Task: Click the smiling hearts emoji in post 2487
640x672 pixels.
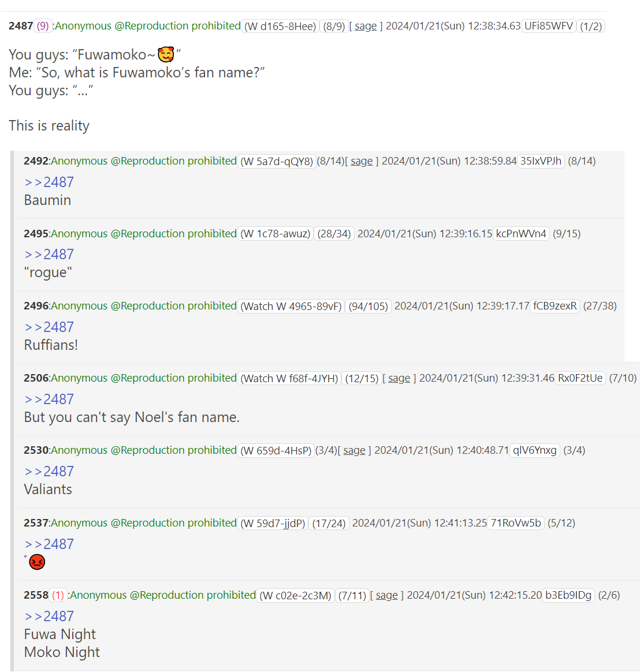Action: click(166, 54)
